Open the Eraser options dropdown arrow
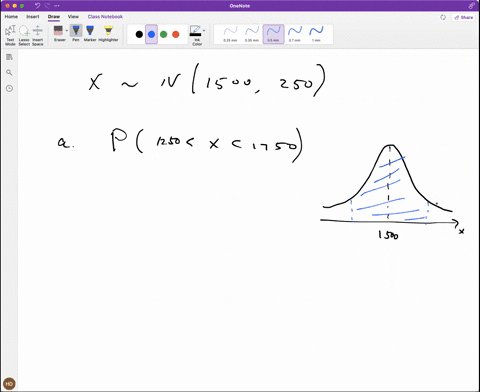Screen dimensions: 480x392 click(x=67, y=31)
